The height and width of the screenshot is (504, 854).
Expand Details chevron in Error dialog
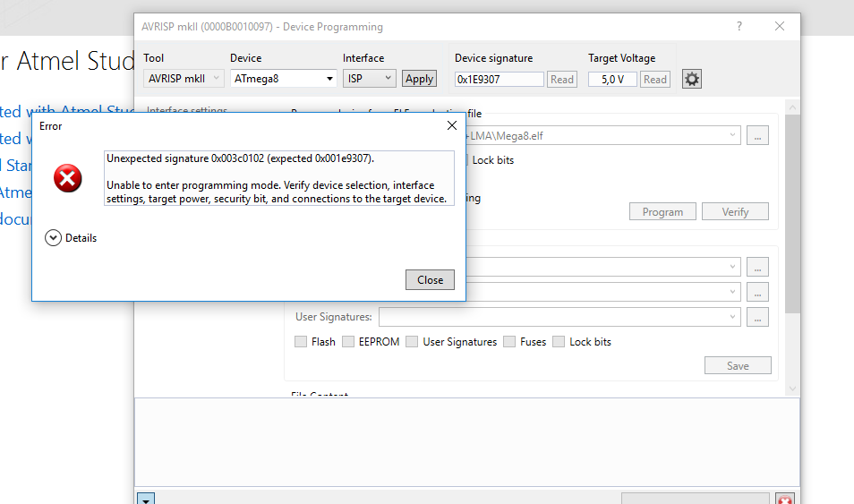[x=53, y=238]
